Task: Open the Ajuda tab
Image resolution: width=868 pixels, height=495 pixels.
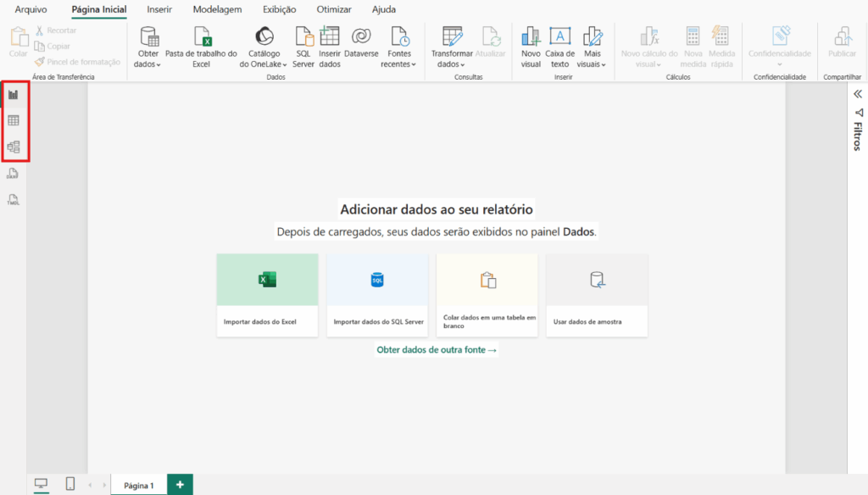Action: pos(384,9)
